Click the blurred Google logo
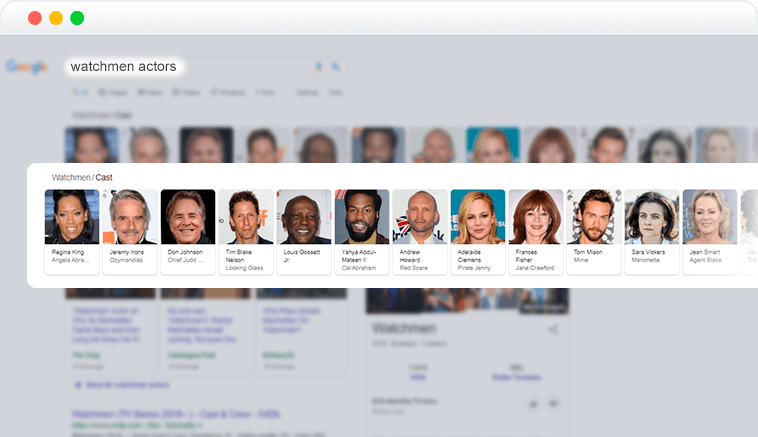Viewport: 758px width, 437px height. (x=27, y=66)
